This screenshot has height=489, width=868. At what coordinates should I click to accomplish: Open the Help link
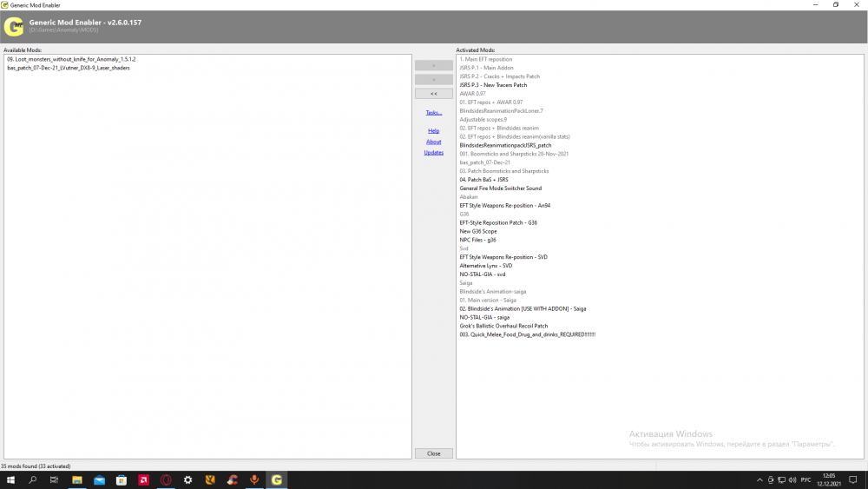(433, 130)
